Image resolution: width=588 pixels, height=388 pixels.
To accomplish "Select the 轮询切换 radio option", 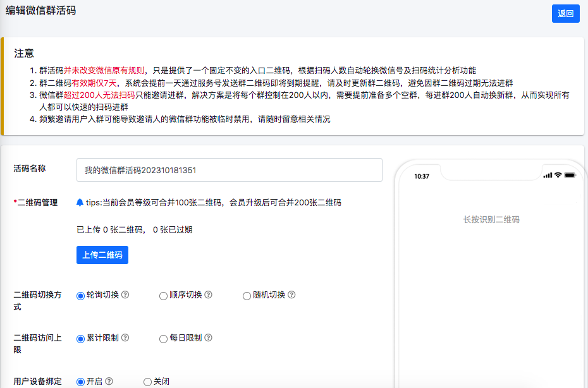I will click(80, 296).
